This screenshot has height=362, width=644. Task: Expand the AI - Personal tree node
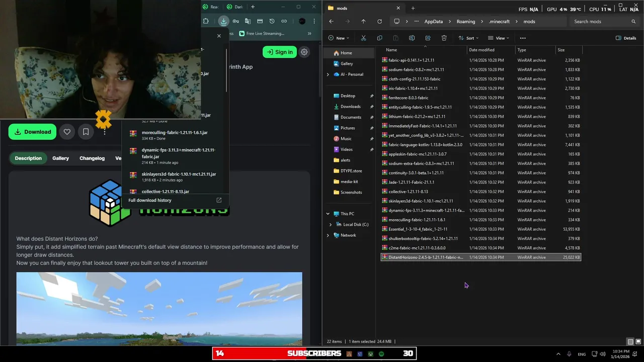328,74
